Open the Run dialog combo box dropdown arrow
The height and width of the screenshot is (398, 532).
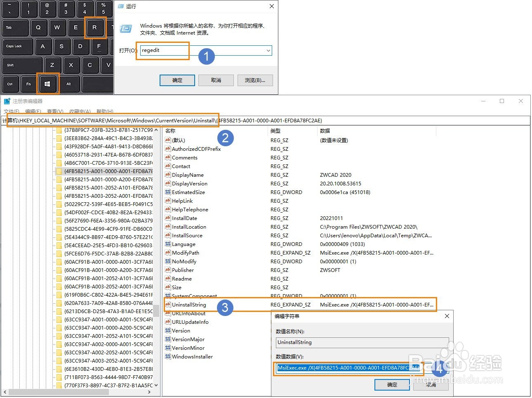(x=268, y=51)
